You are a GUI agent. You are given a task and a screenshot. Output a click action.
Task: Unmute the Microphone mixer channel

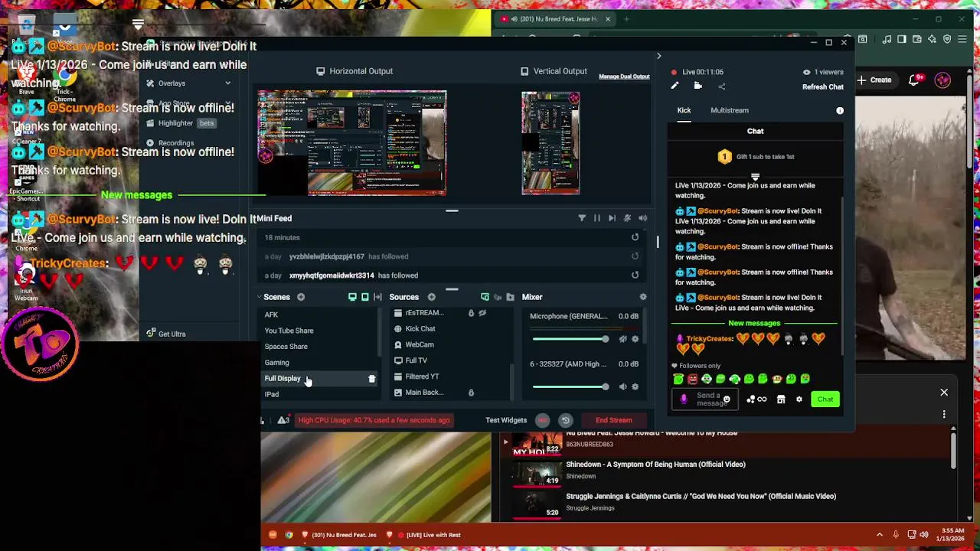(x=622, y=339)
